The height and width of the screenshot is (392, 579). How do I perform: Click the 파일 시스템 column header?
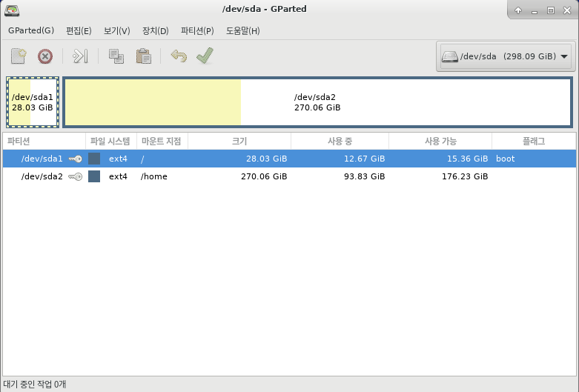[111, 141]
